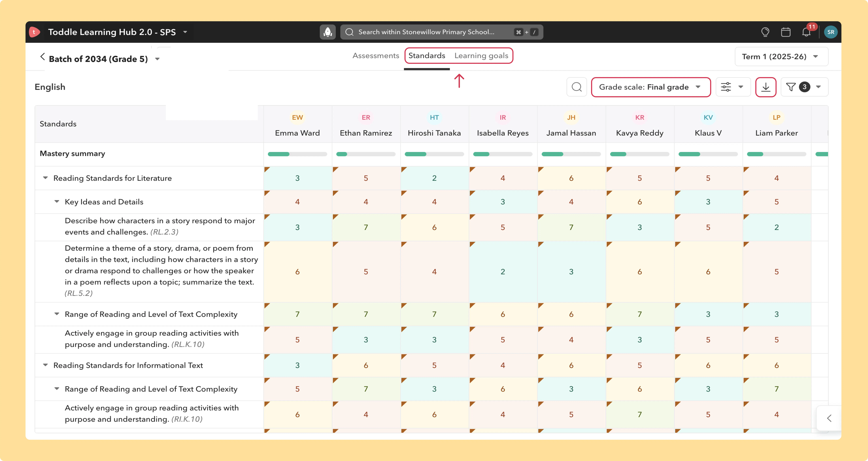Open the Term 1 (2025-26) dropdown

(x=781, y=57)
